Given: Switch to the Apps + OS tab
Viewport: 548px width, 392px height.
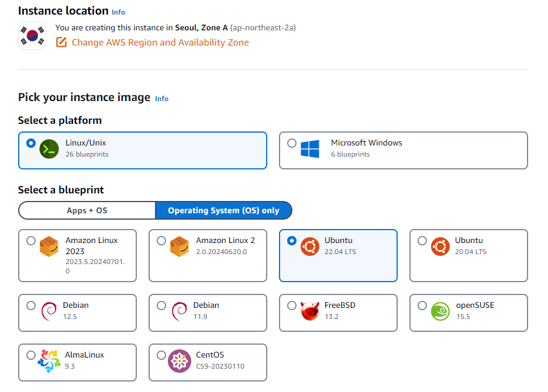Looking at the screenshot, I should pyautogui.click(x=87, y=210).
